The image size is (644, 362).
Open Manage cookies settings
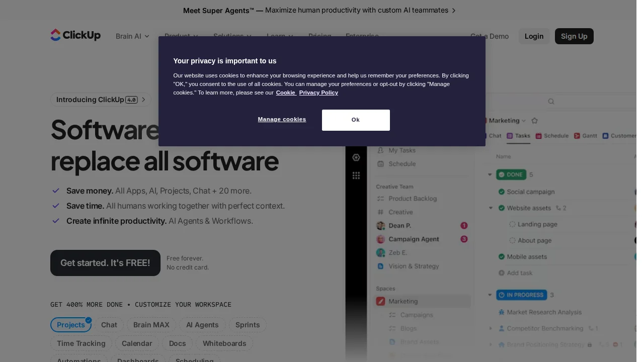point(282,119)
